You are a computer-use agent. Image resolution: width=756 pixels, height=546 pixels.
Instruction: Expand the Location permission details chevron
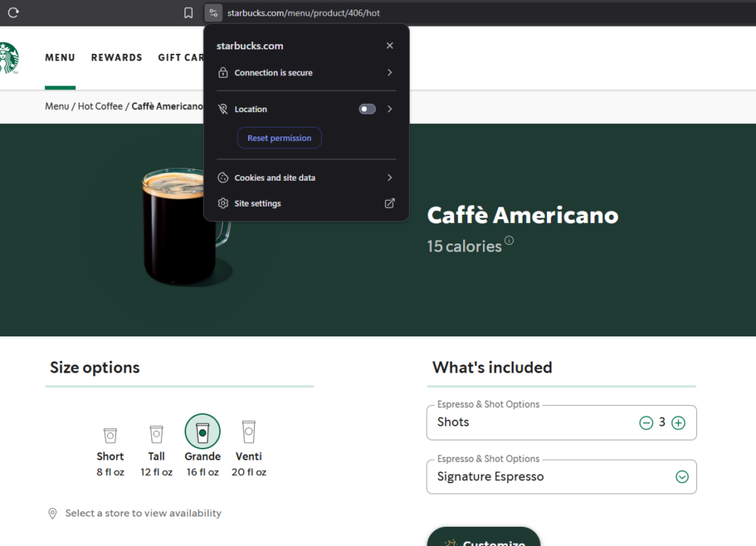point(390,109)
